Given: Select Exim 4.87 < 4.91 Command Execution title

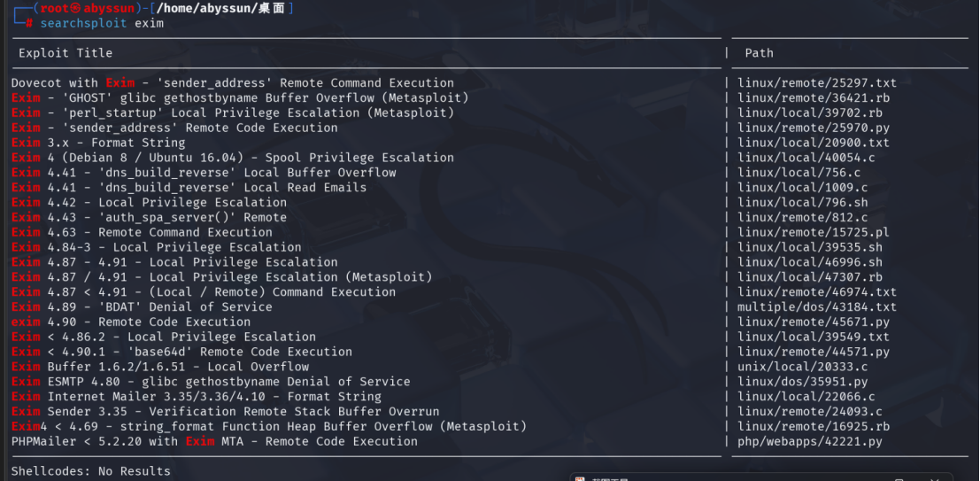Looking at the screenshot, I should (204, 292).
